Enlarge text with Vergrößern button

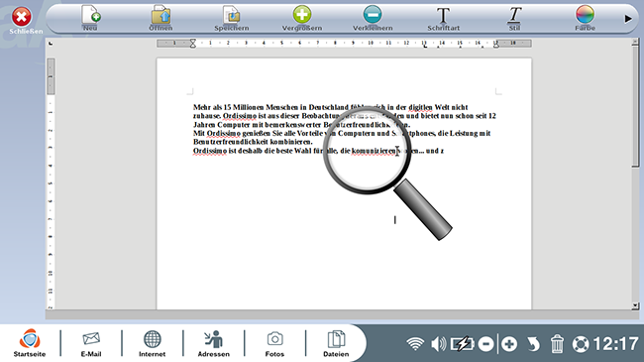pos(302,18)
